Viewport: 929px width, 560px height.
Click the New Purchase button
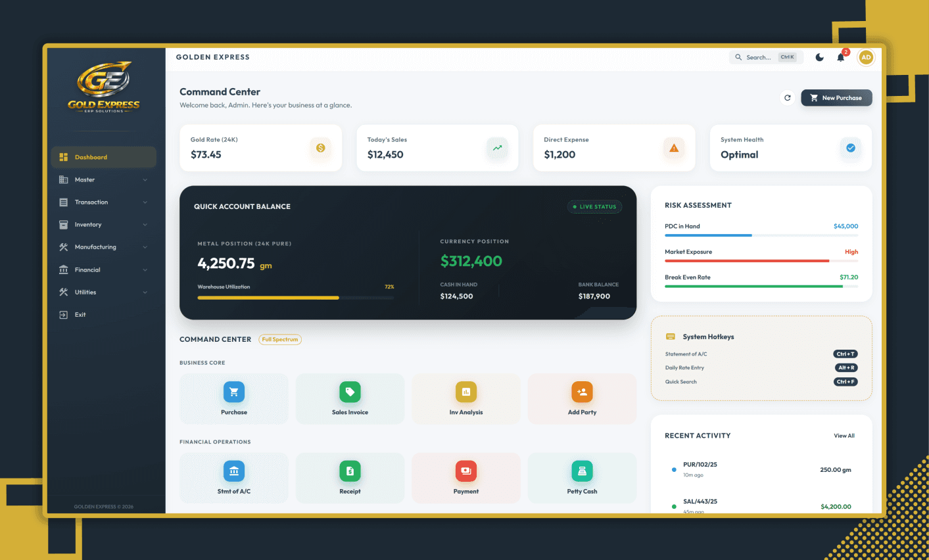[x=836, y=98]
